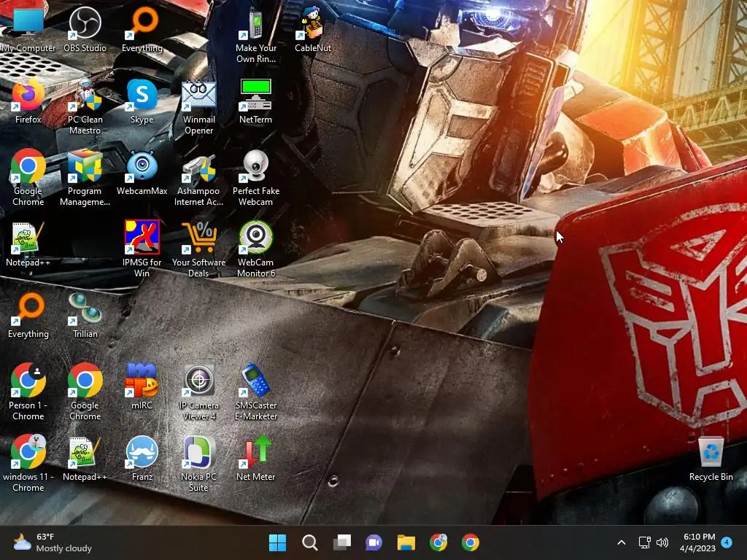The image size is (747, 560).
Task: Click the first Chrome icon on taskbar
Action: click(x=438, y=542)
